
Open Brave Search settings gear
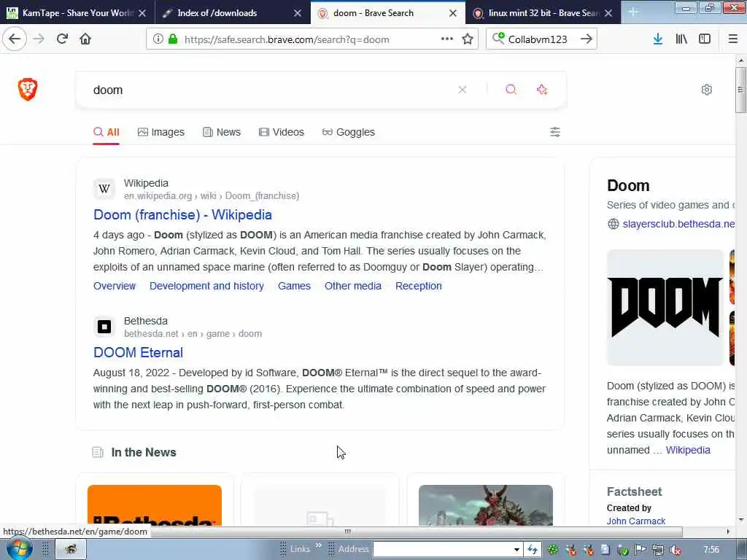pyautogui.click(x=706, y=90)
